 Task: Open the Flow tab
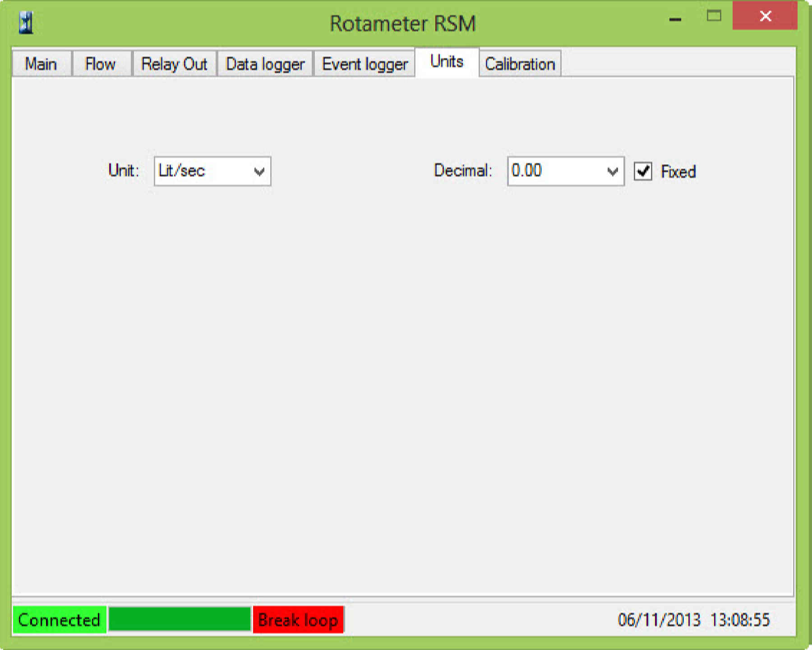pyautogui.click(x=101, y=64)
